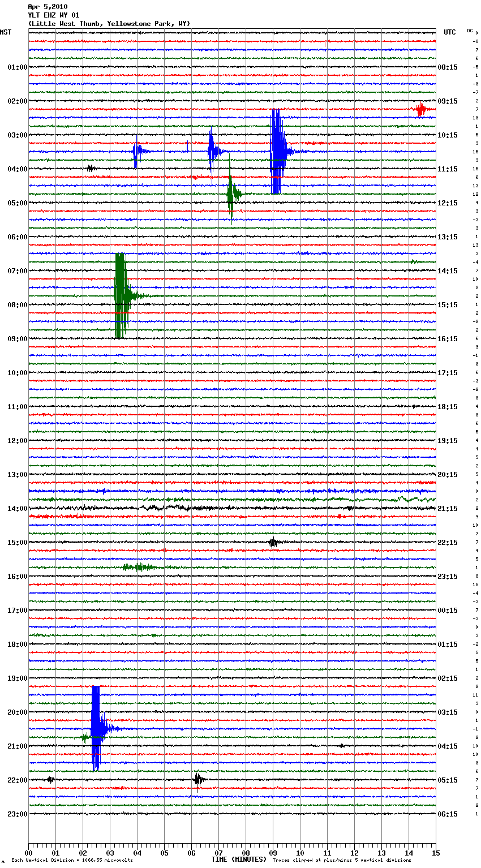Select the 06:15 UTC time label

point(448,814)
